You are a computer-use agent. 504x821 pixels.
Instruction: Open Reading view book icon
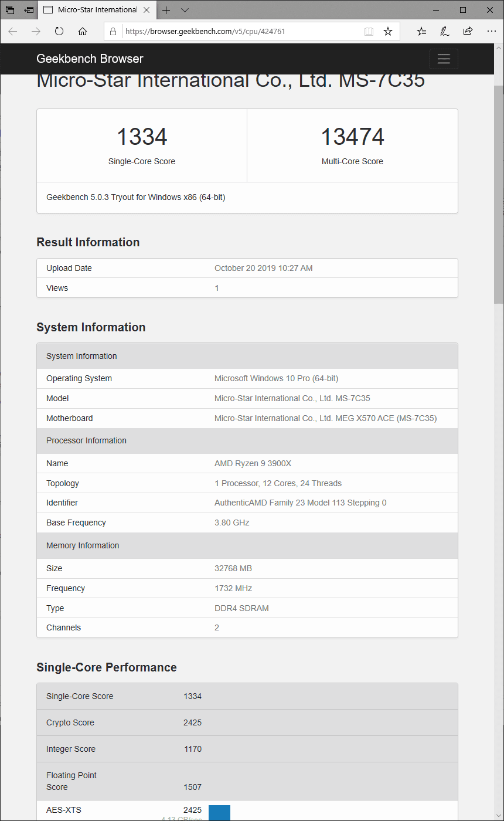[x=369, y=32]
